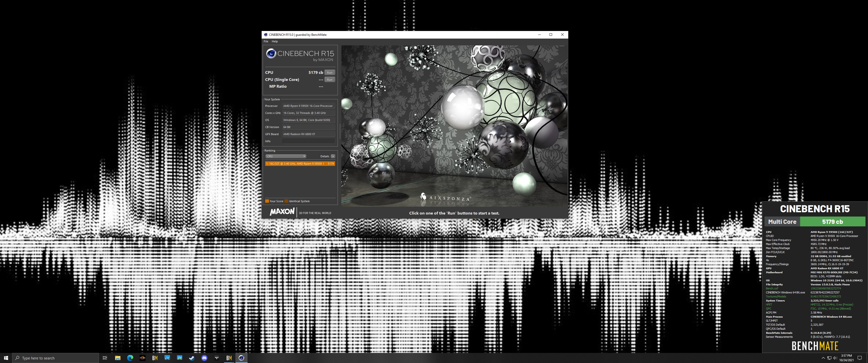
Task: Open the Action Center notifications icon
Action: (x=860, y=358)
